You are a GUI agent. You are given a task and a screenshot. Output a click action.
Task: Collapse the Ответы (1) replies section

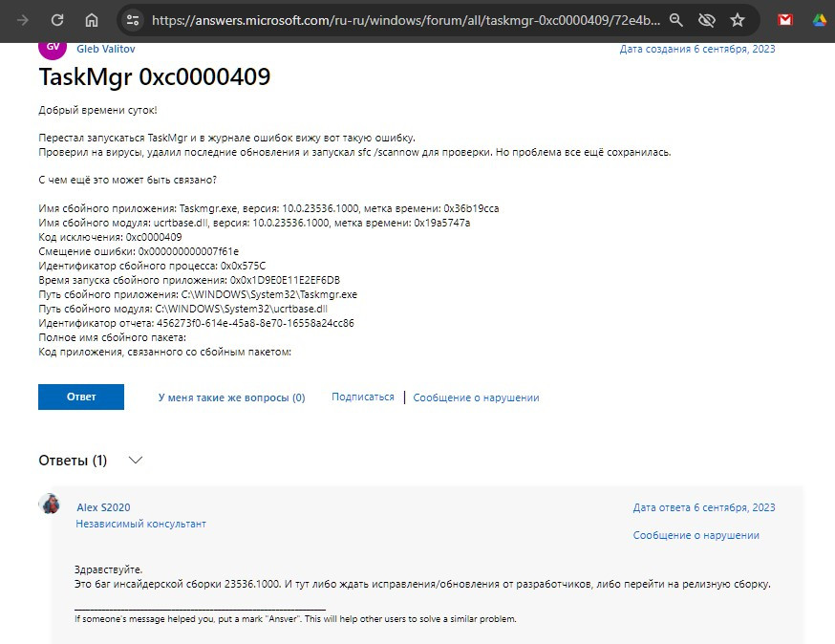coord(136,461)
